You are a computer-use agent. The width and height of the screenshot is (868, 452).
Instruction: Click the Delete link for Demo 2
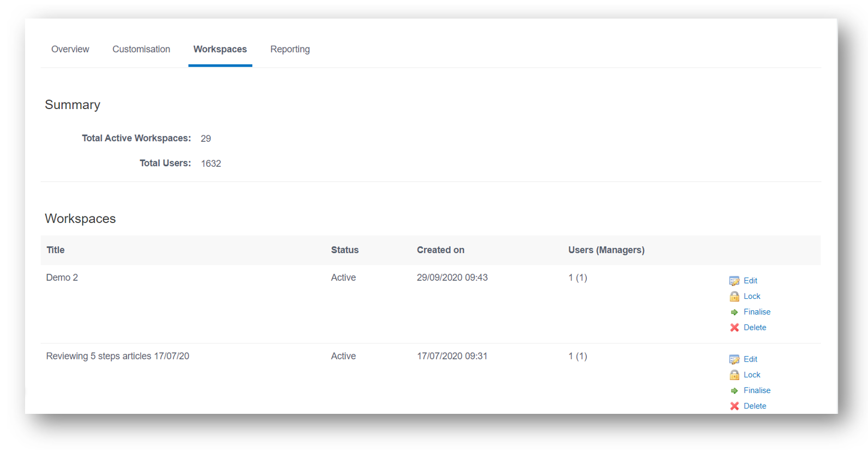[755, 328]
